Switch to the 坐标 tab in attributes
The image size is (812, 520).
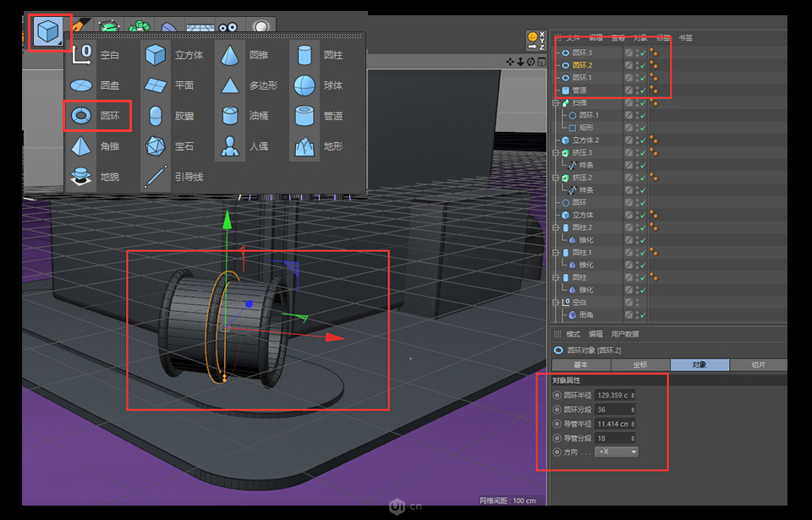click(x=640, y=364)
